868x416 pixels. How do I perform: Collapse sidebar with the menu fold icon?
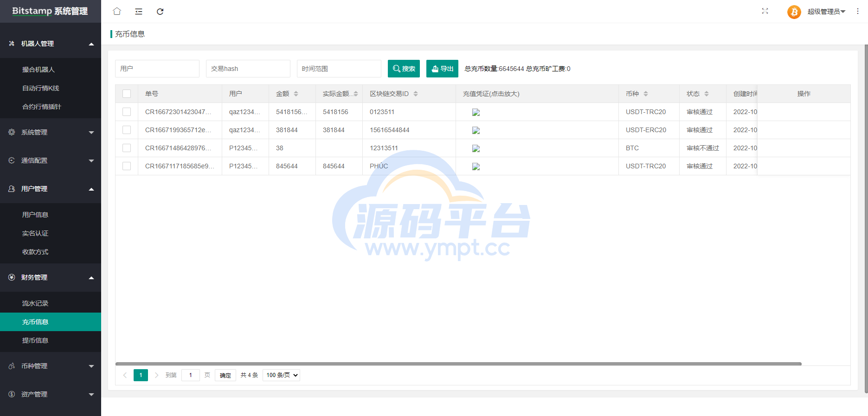(x=139, y=11)
